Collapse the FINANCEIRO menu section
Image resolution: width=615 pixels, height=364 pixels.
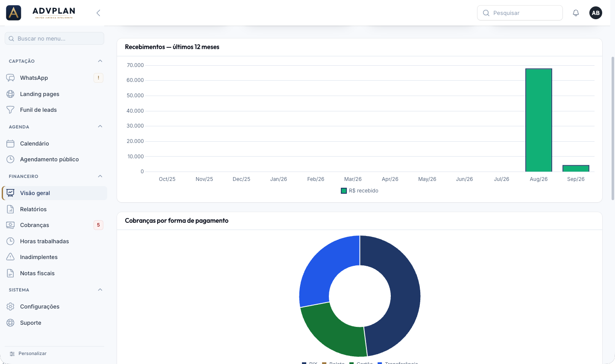(100, 176)
